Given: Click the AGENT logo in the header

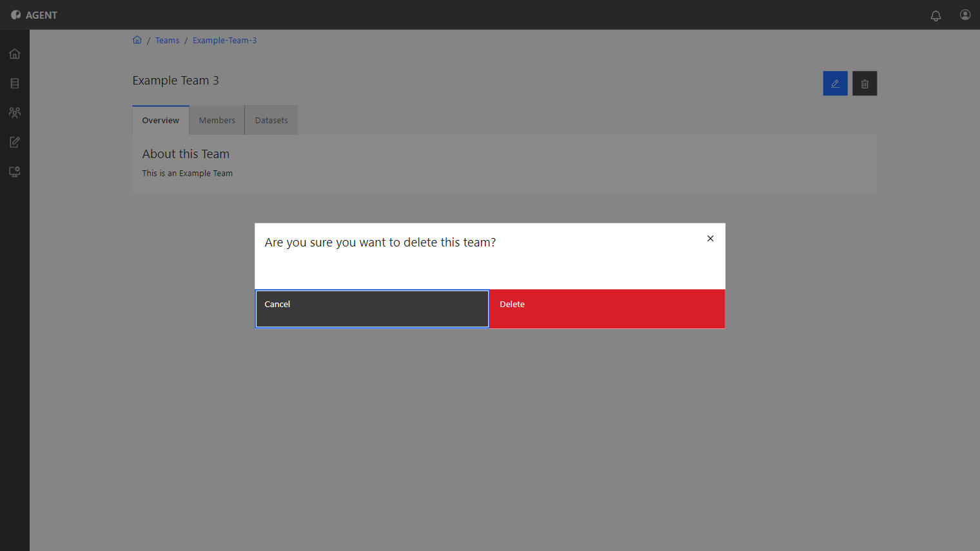Looking at the screenshot, I should (34, 15).
